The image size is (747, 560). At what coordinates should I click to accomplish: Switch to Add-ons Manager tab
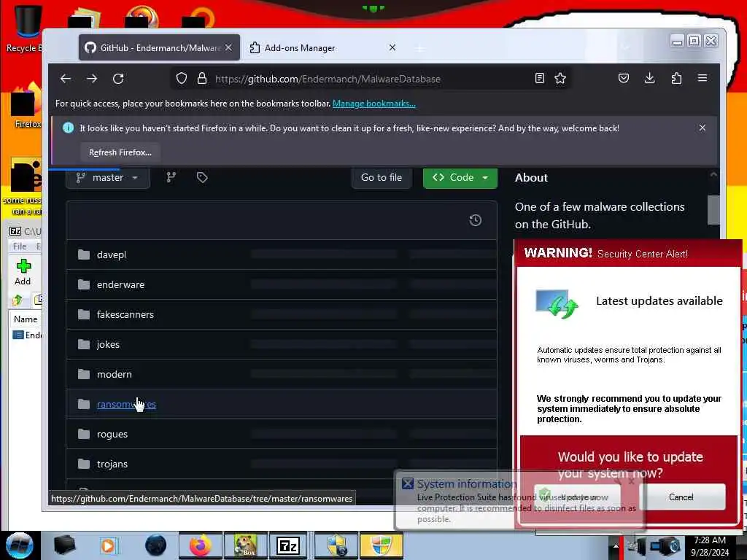coord(323,47)
